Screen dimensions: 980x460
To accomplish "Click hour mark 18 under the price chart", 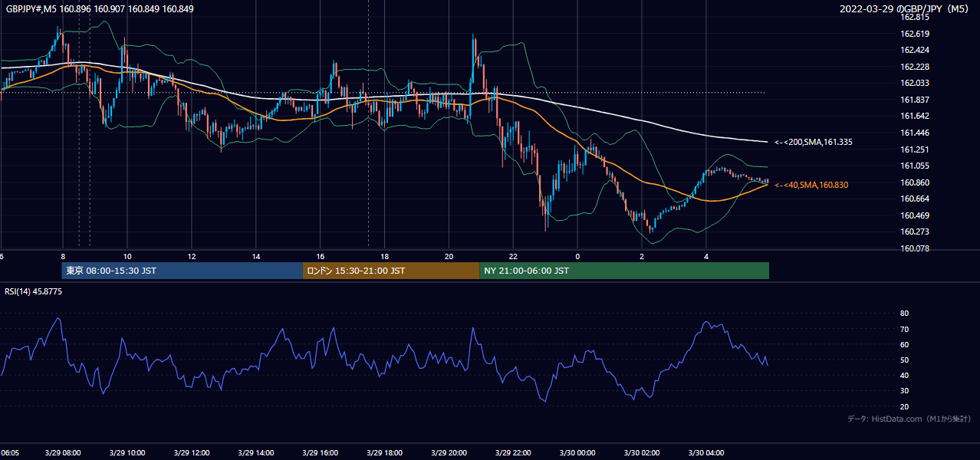I will (384, 256).
